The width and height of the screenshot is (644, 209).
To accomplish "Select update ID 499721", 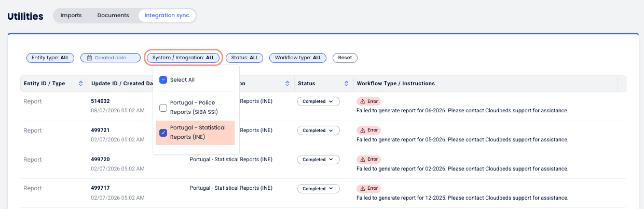I will 100,130.
